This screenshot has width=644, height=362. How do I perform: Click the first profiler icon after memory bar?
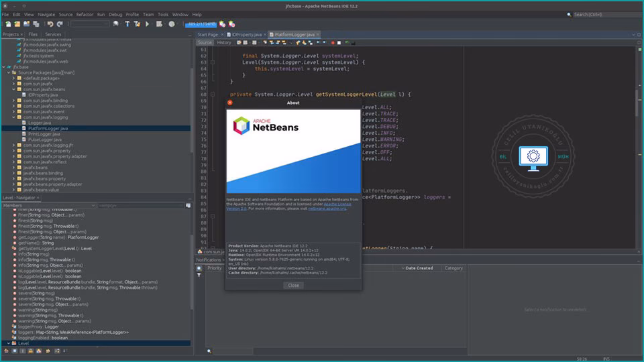click(x=222, y=24)
